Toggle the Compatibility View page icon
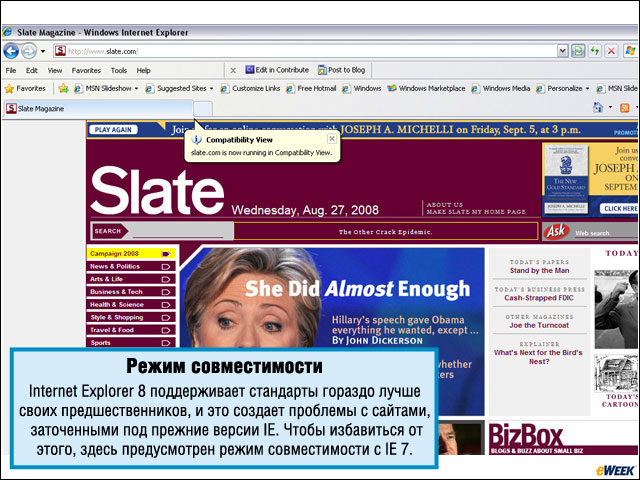The image size is (640, 480). tap(578, 51)
